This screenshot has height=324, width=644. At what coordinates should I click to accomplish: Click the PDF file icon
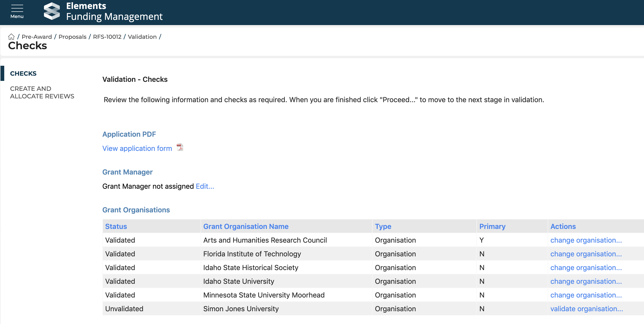coord(180,148)
